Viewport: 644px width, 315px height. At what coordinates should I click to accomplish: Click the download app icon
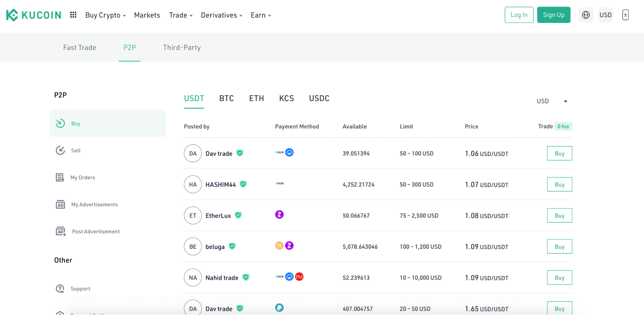point(625,15)
